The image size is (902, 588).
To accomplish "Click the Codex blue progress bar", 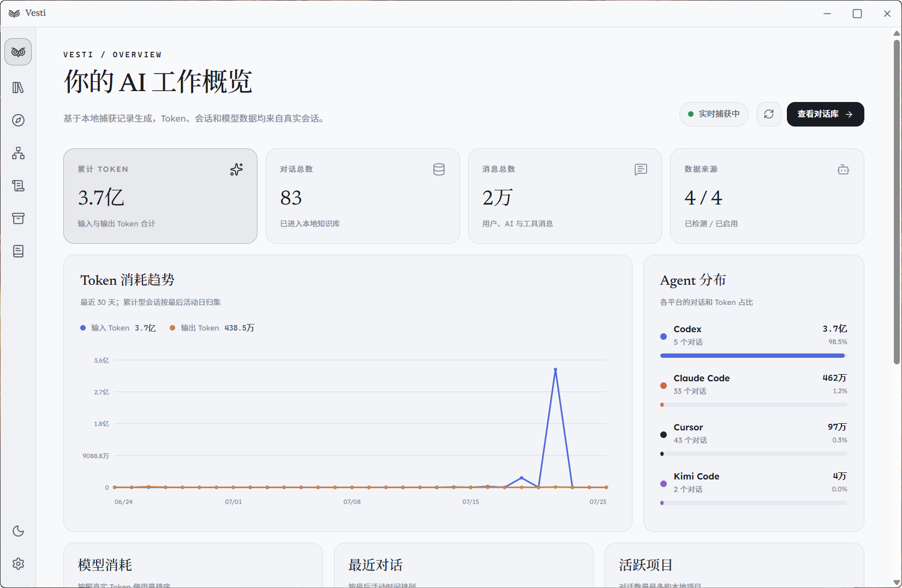I will point(752,356).
